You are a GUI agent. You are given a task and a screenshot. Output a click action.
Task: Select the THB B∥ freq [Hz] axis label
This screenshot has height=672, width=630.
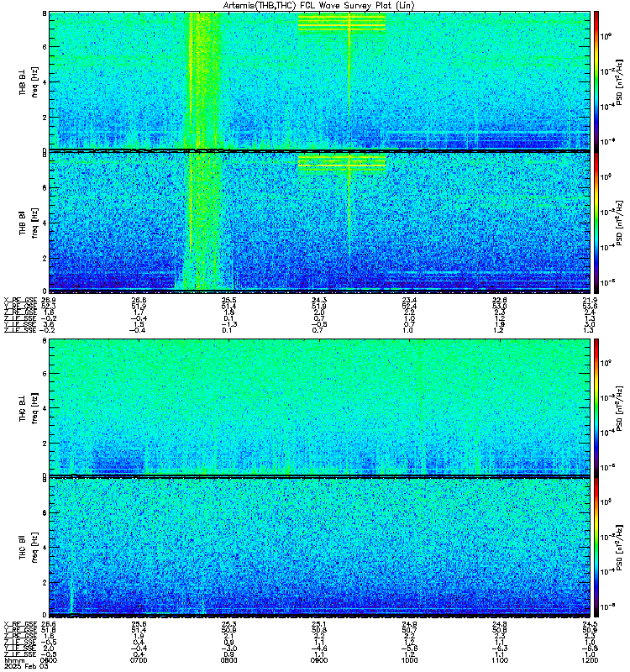[x=29, y=223]
